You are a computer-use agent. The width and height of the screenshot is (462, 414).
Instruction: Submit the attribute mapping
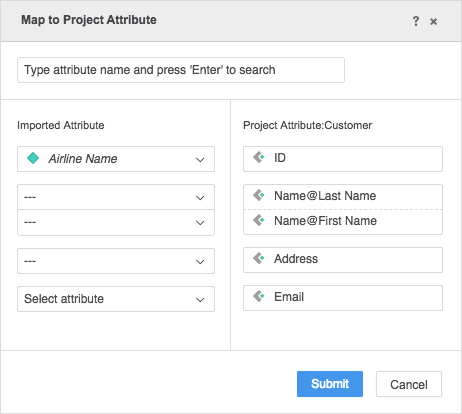(330, 384)
